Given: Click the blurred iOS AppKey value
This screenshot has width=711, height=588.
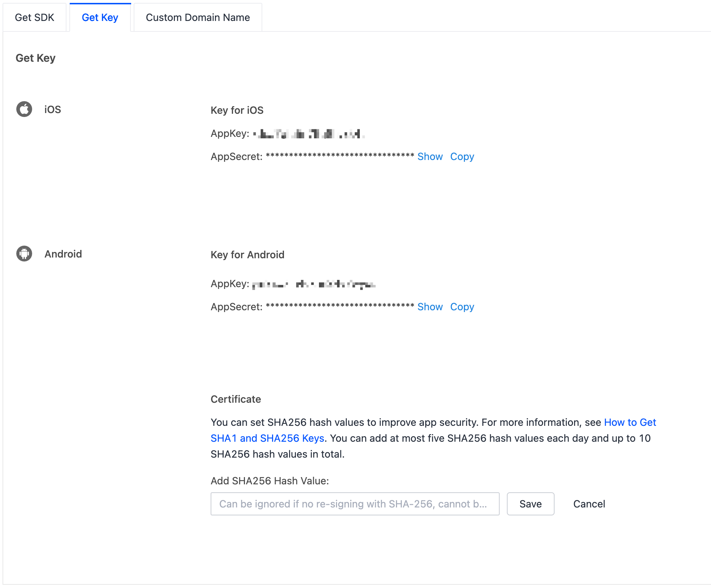Looking at the screenshot, I should pos(309,134).
